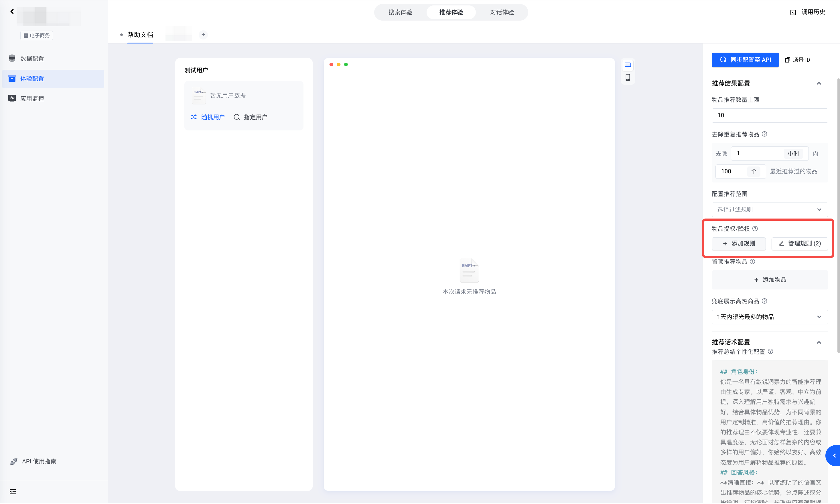Switch to desktop preview mode icon

coord(628,65)
